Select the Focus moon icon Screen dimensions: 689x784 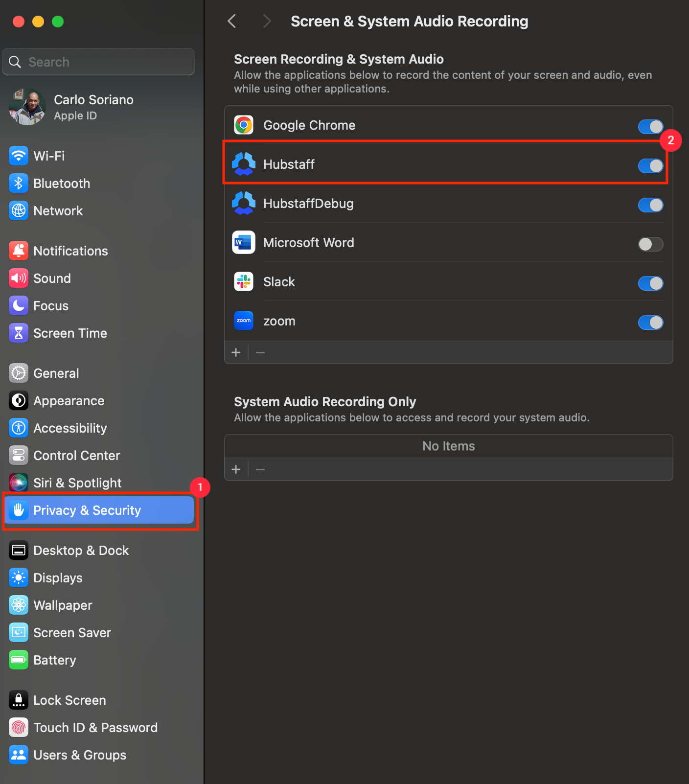19,306
